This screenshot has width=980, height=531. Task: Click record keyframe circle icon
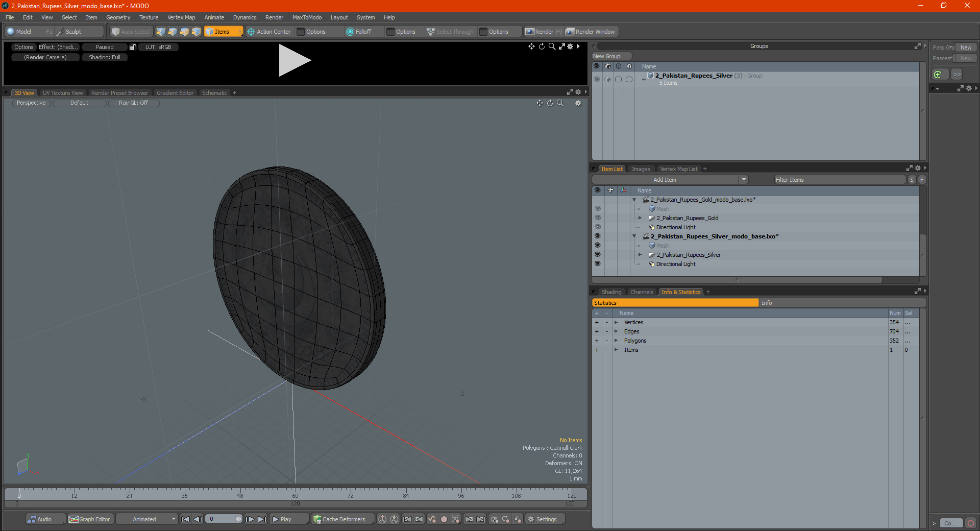tap(444, 519)
